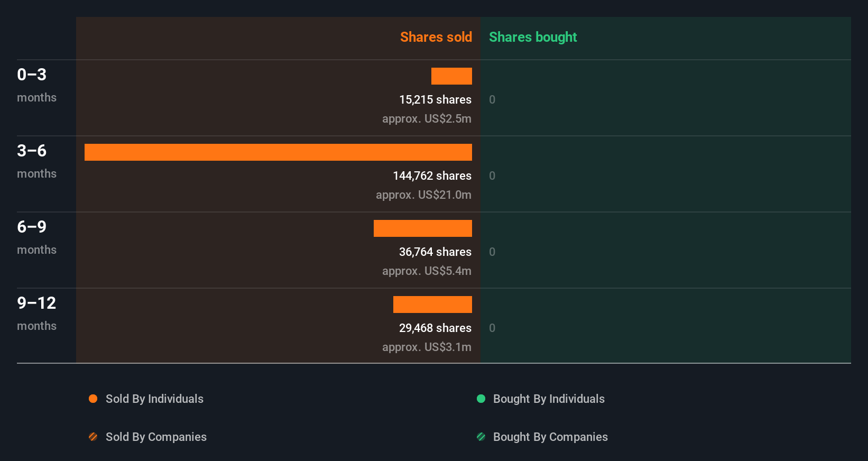Screen dimensions: 868x461
Task: Click the 0–3 months row label
Action: point(36,85)
